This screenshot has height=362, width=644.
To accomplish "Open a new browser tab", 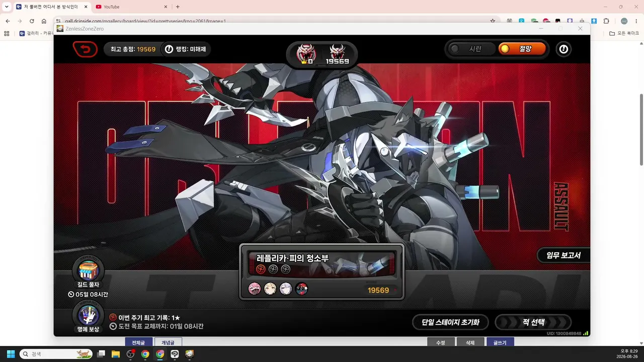I will (x=178, y=7).
